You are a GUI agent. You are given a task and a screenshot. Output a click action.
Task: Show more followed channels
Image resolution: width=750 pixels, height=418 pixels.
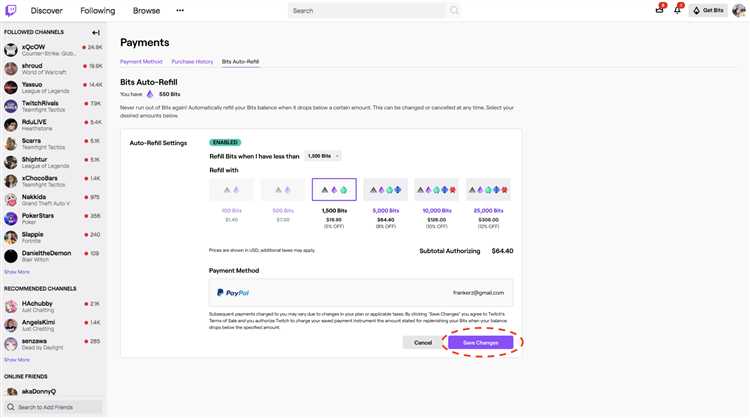click(17, 272)
